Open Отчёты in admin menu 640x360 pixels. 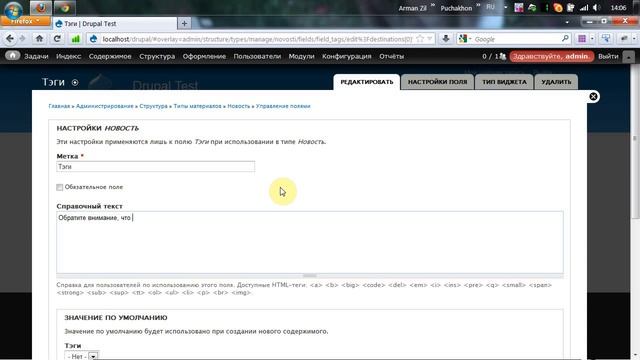391,56
